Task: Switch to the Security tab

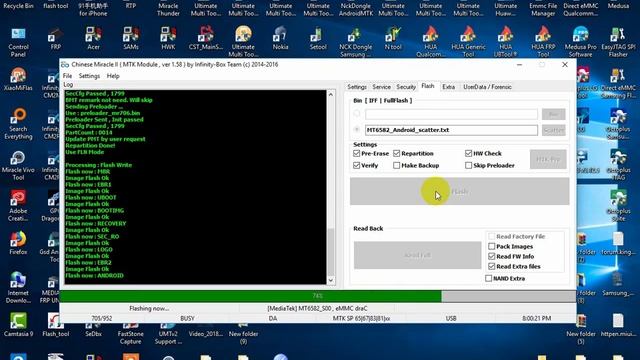Action: tap(406, 87)
